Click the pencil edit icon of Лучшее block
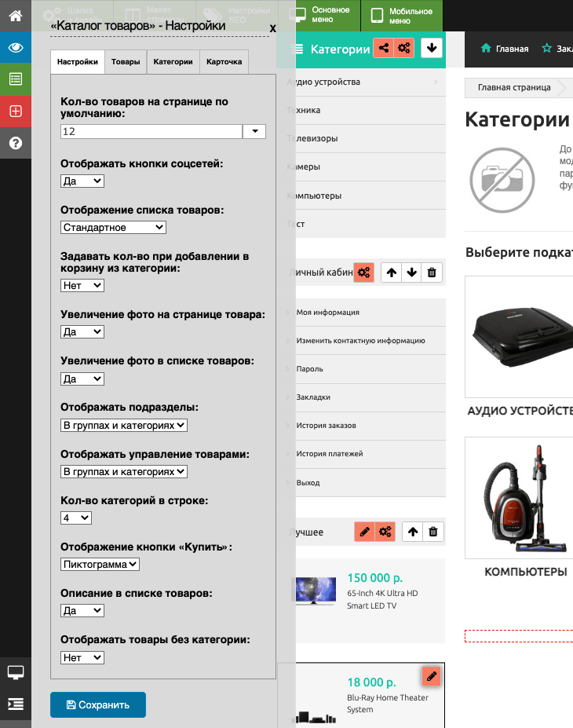This screenshot has height=728, width=573. coord(365,532)
